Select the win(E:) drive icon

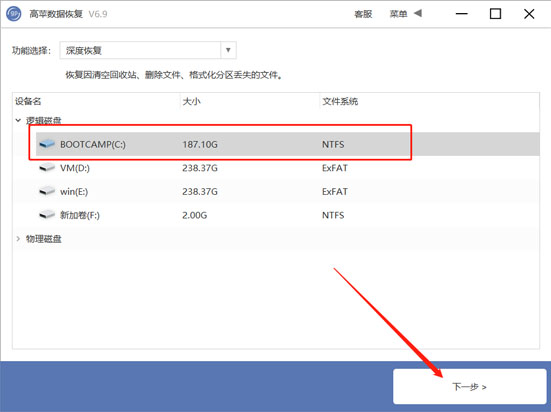47,191
